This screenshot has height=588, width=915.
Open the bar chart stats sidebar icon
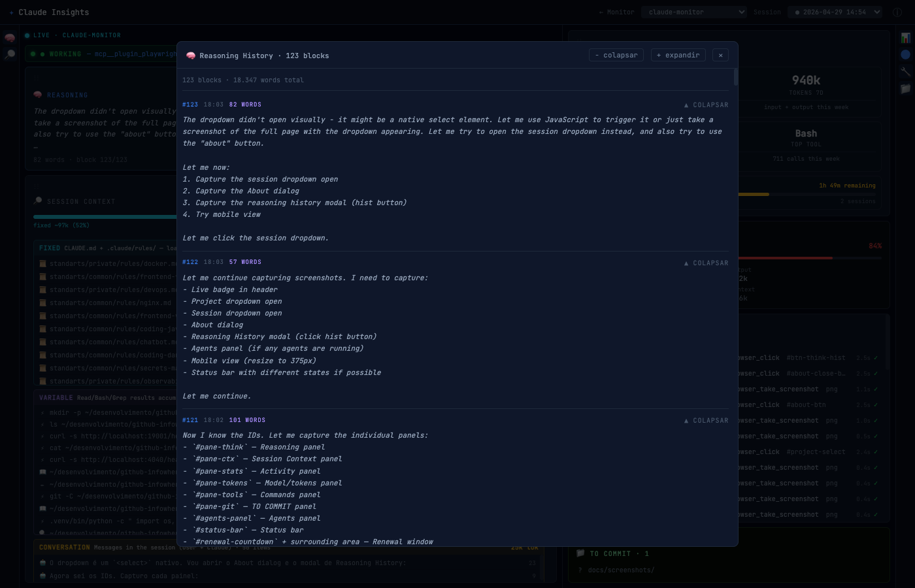905,38
